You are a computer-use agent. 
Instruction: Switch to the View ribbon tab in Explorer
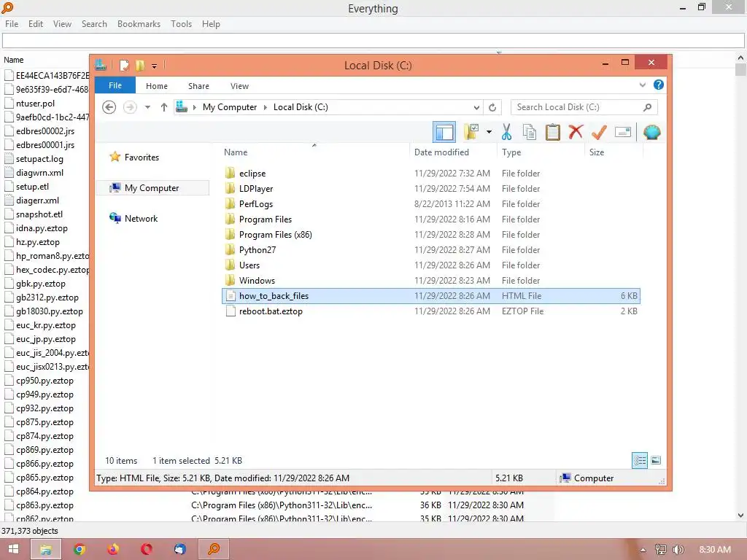click(x=239, y=86)
